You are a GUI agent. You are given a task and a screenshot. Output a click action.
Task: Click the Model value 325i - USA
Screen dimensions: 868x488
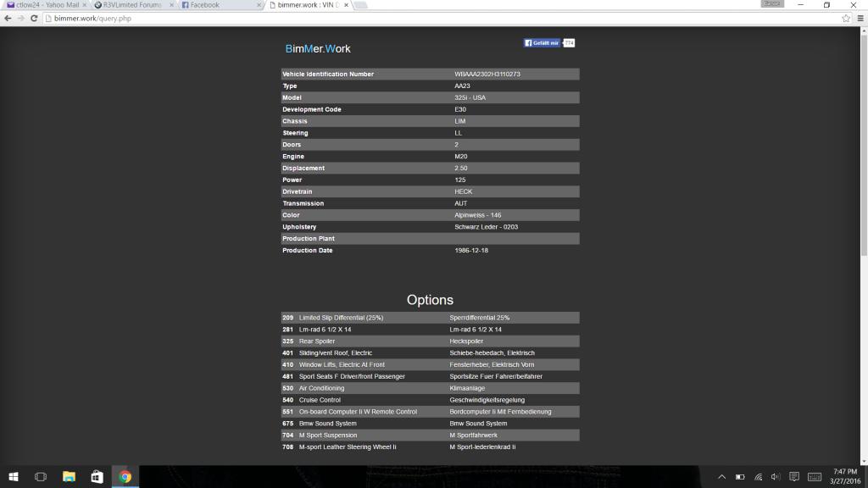[x=470, y=97]
